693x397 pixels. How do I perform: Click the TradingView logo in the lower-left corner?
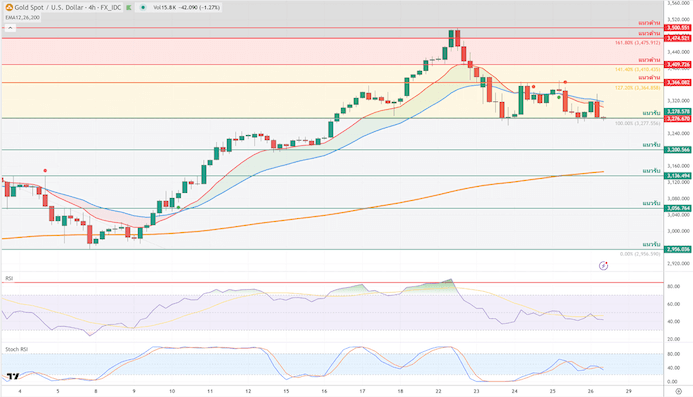(13, 376)
